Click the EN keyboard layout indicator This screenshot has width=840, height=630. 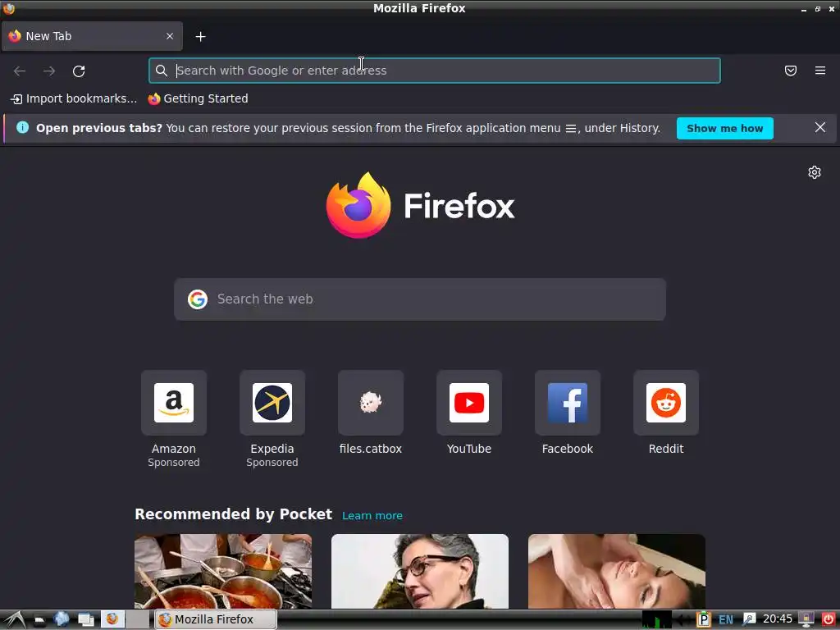tap(725, 620)
